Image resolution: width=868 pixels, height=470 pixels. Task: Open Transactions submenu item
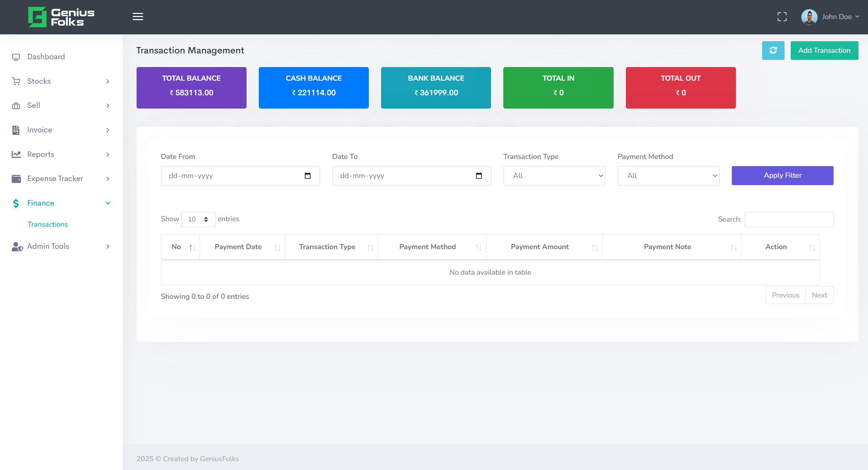point(48,224)
